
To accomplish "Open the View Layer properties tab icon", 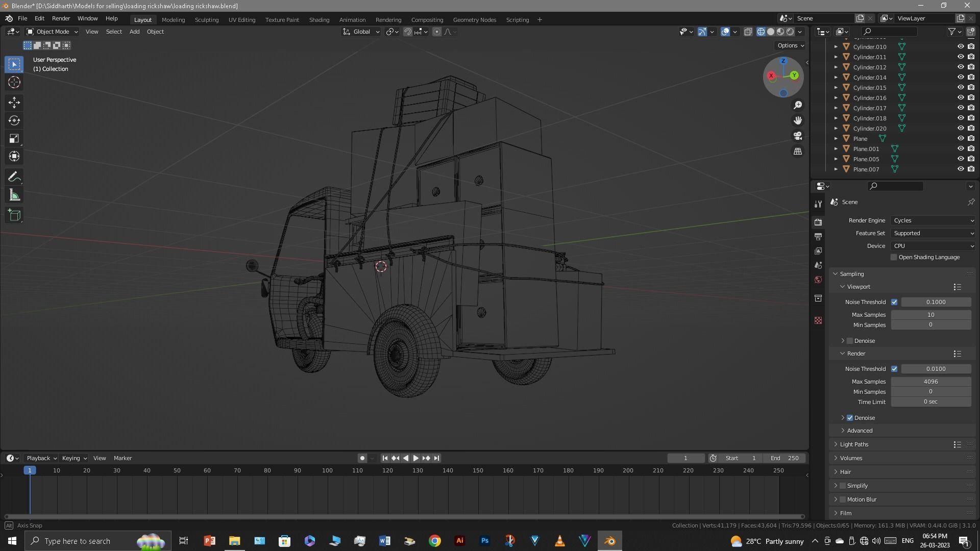I will pyautogui.click(x=818, y=251).
